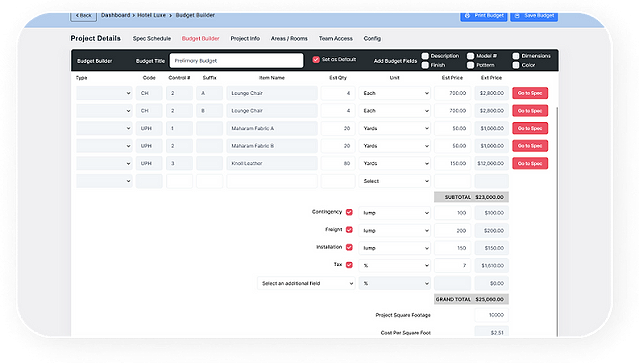Screen dimensions: 639x364
Task: Open the Areas / Rooms tab
Action: [289, 38]
